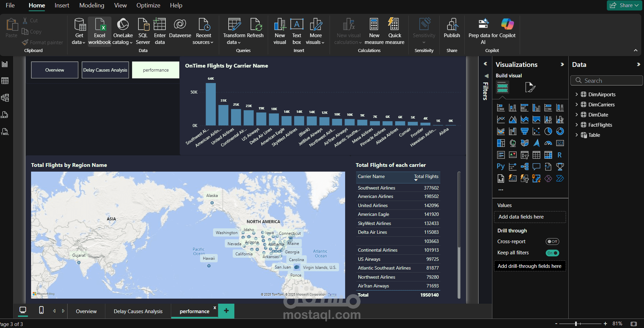Collapse the Data pane
This screenshot has height=328, width=644.
pyautogui.click(x=638, y=65)
